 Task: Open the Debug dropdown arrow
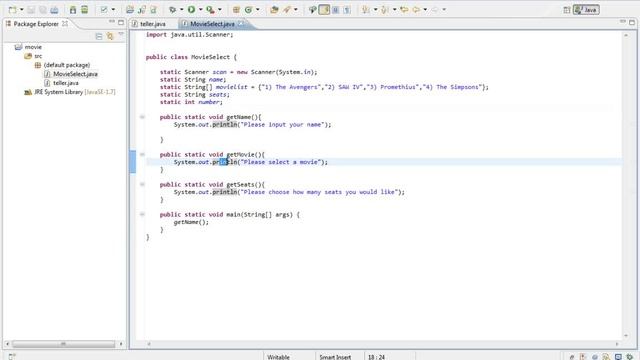click(181, 9)
